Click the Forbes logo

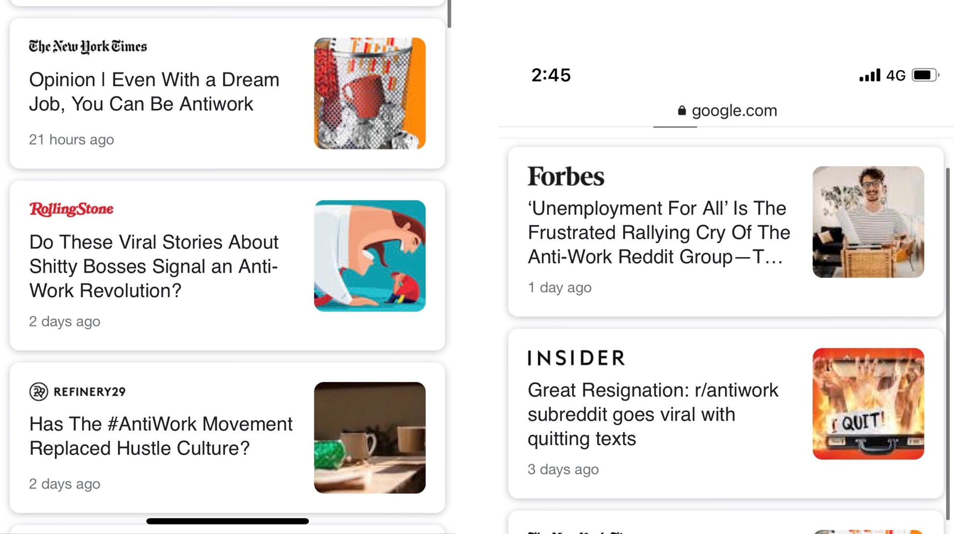coord(566,177)
